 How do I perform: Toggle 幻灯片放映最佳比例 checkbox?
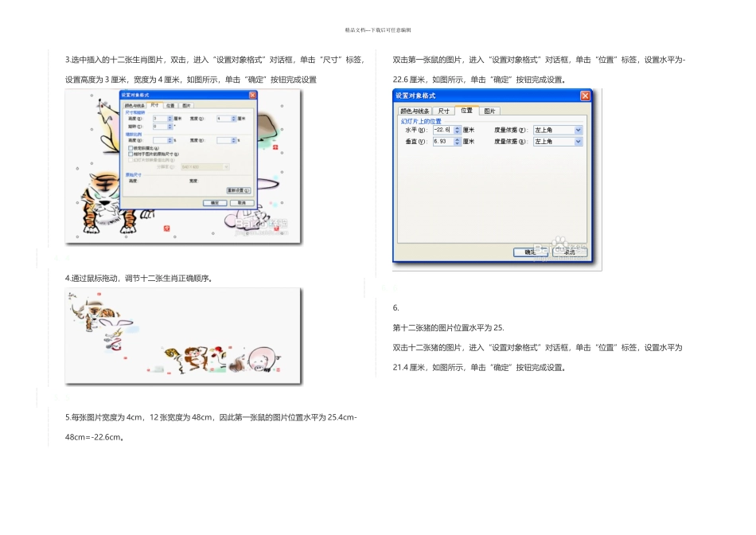131,160
